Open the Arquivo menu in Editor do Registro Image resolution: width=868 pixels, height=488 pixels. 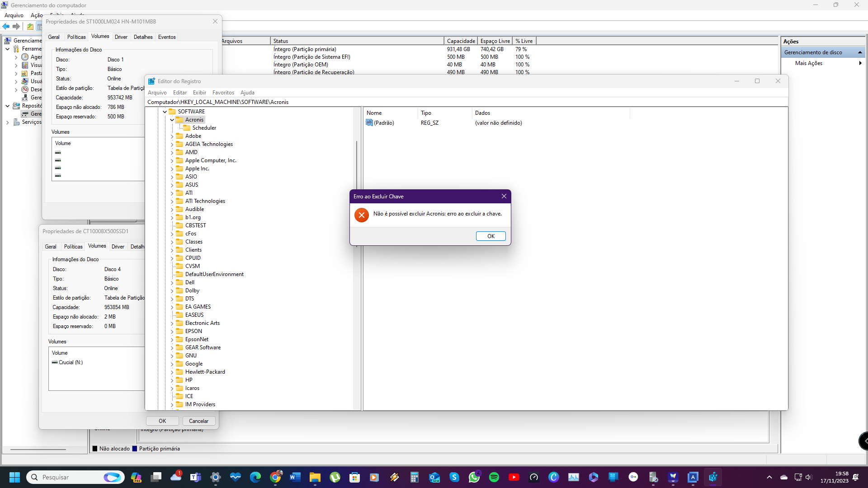[157, 93]
